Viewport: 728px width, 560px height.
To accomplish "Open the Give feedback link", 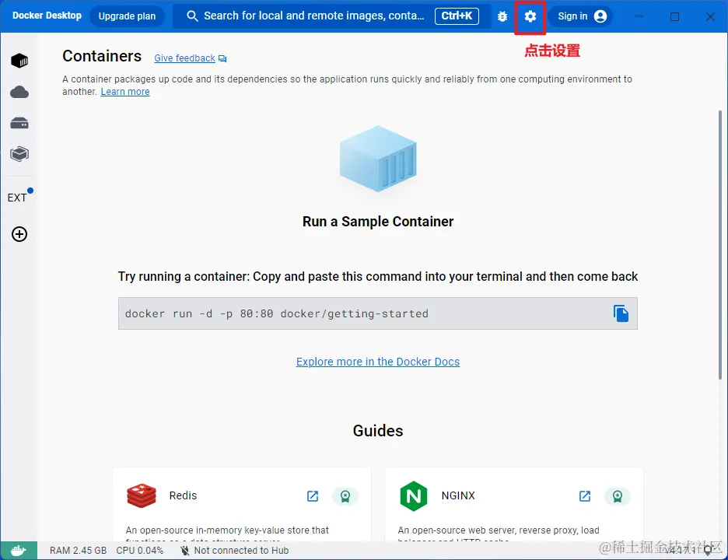I will coord(185,58).
